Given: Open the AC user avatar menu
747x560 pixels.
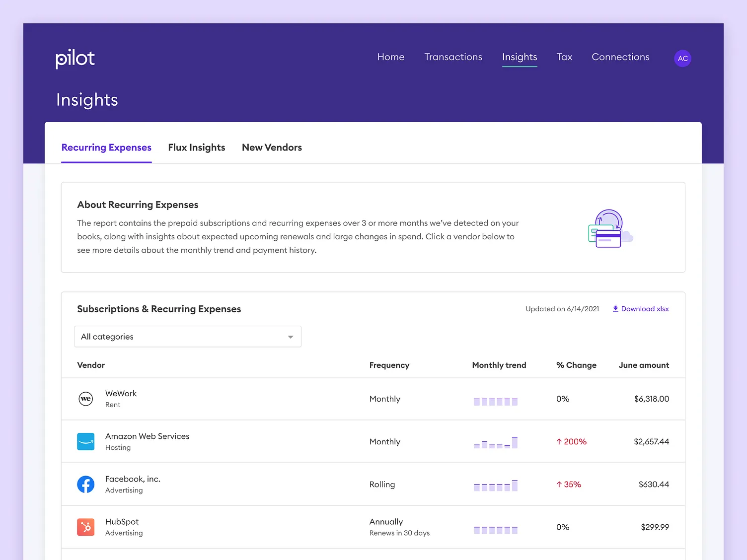Looking at the screenshot, I should point(682,59).
